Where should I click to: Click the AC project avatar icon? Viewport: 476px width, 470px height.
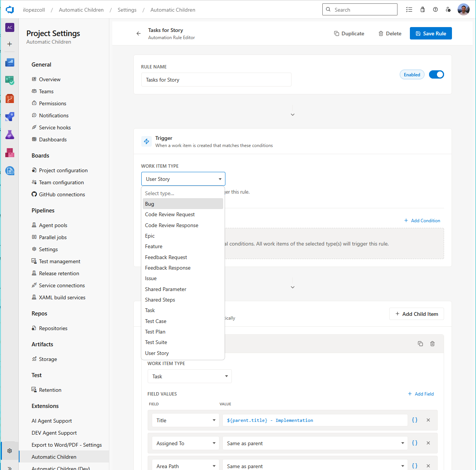pyautogui.click(x=9, y=27)
